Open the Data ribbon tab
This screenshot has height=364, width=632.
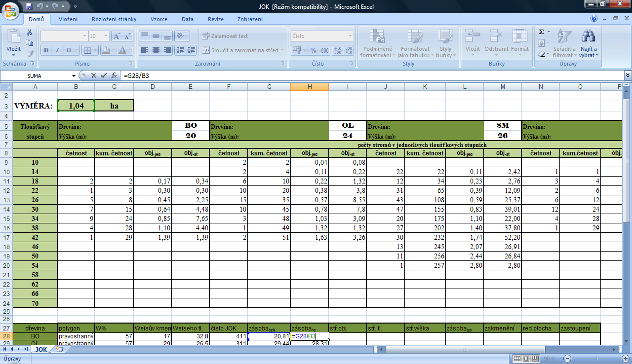tap(187, 19)
